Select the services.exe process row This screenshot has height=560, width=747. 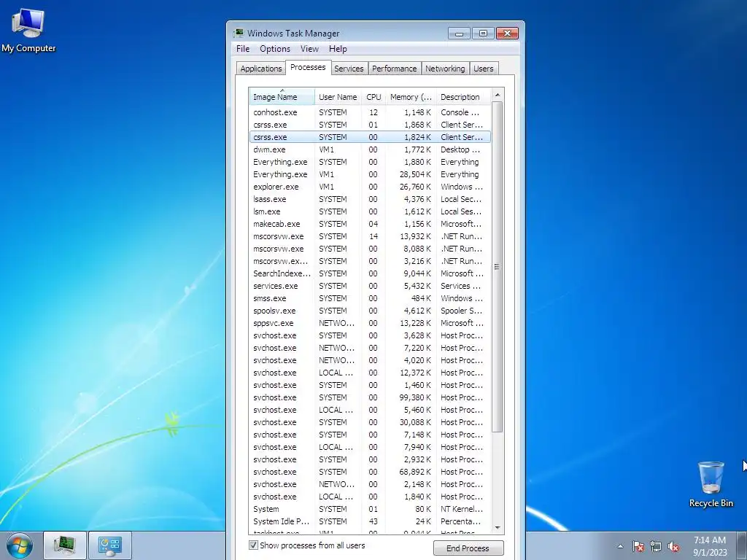click(x=370, y=286)
